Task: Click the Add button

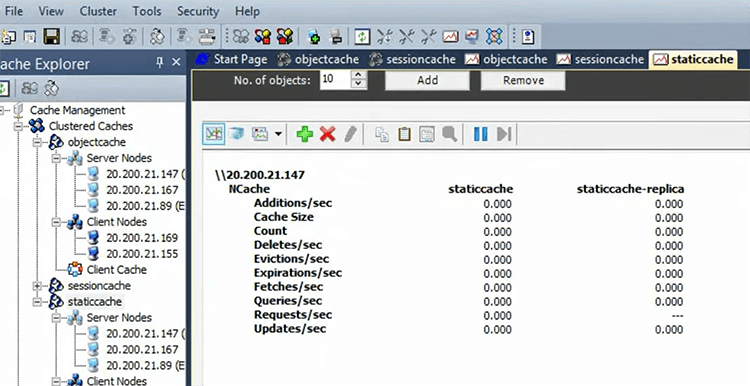Action: [x=427, y=80]
